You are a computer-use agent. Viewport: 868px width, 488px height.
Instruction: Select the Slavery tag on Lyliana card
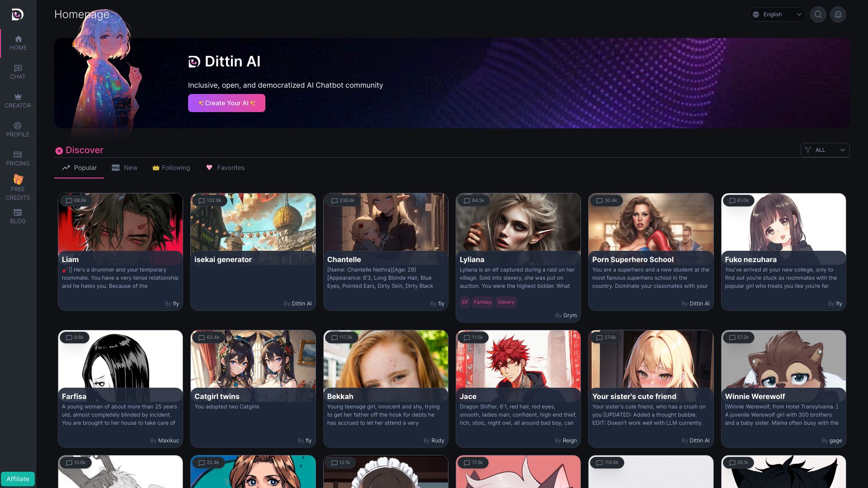pyautogui.click(x=506, y=302)
